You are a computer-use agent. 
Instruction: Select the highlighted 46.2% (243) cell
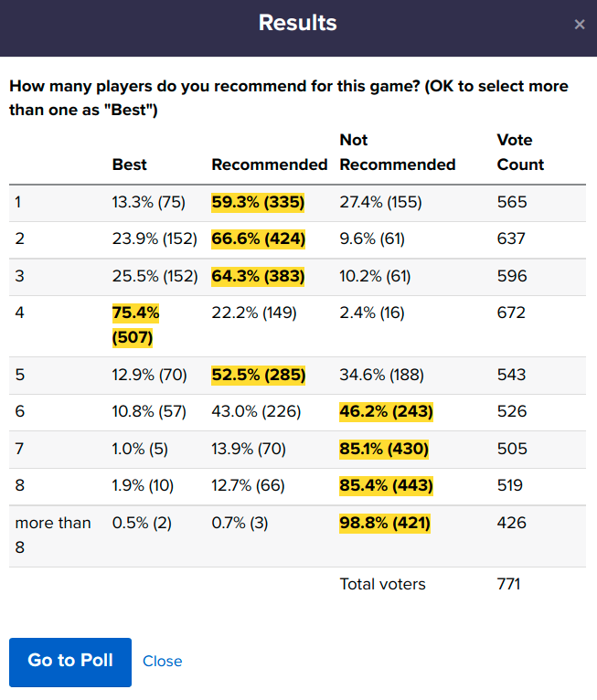click(x=386, y=412)
